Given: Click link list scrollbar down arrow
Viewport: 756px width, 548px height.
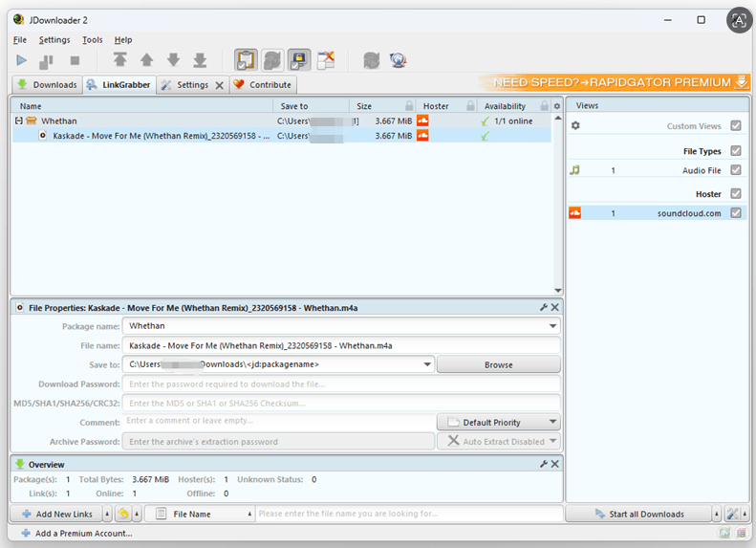Looking at the screenshot, I should click(558, 291).
